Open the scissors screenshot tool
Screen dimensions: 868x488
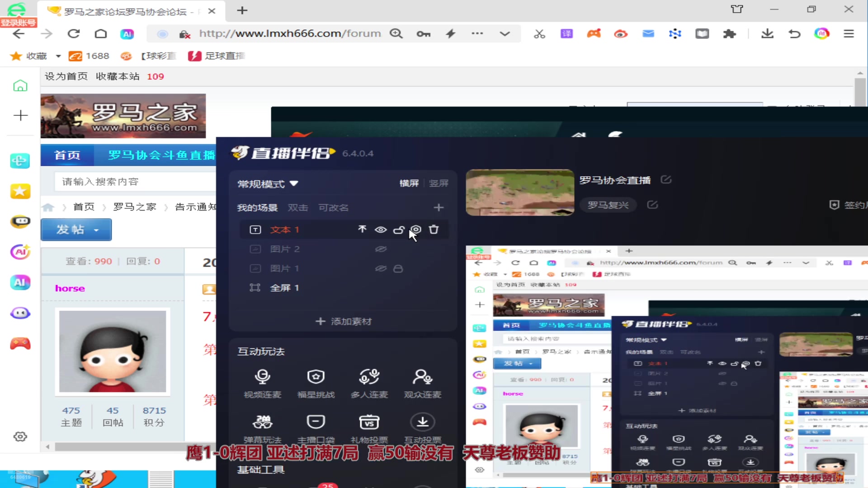click(539, 34)
